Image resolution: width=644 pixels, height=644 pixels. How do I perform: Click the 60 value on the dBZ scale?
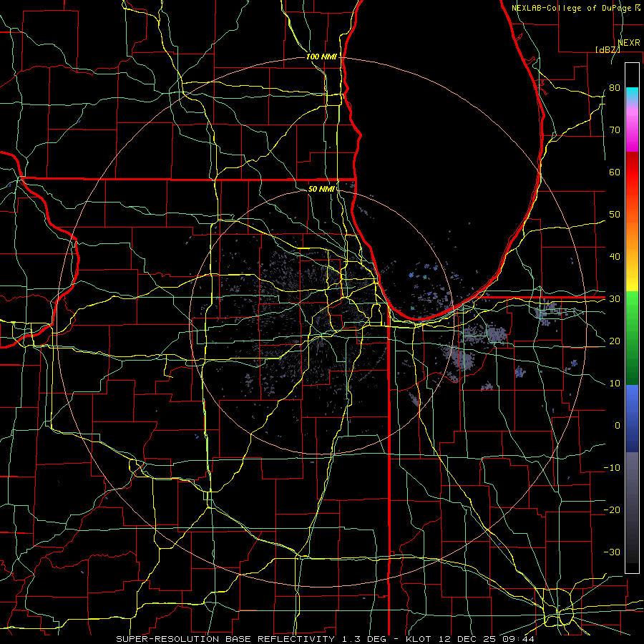pyautogui.click(x=615, y=172)
